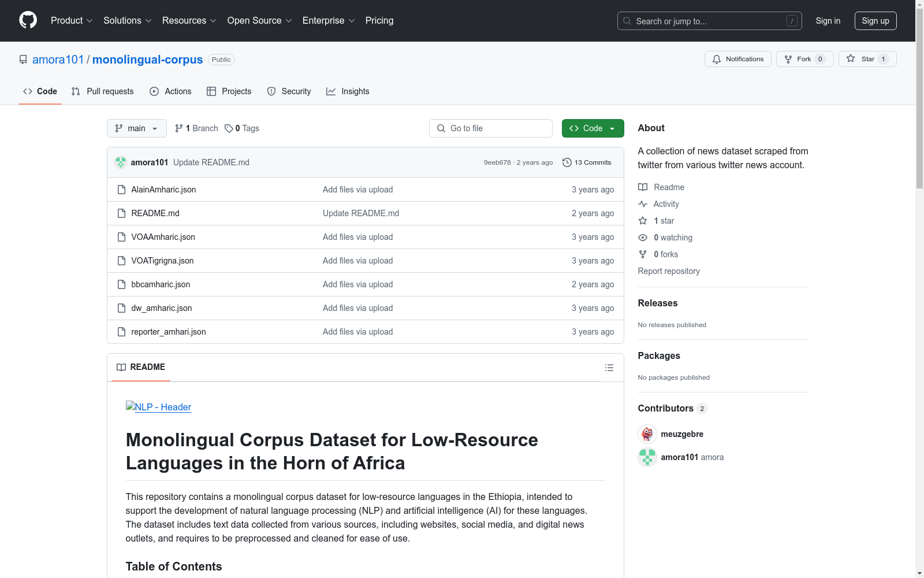The image size is (924, 578).
Task: Click the amora101 avatar in latest commit row
Action: [x=121, y=162]
